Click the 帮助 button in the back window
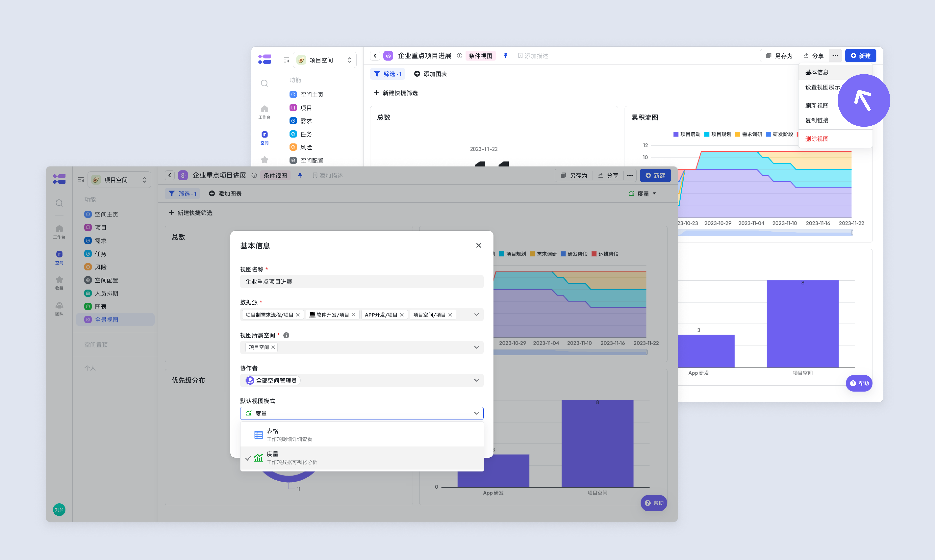This screenshot has width=935, height=560. coord(859,383)
